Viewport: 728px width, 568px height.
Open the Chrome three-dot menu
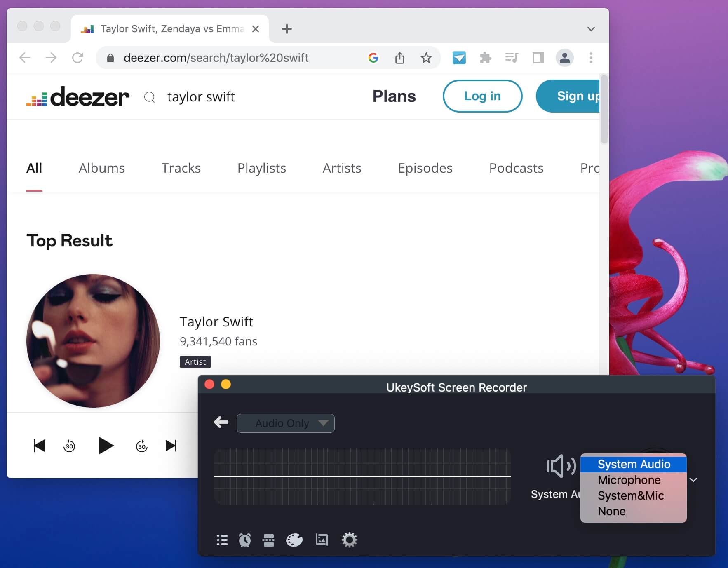[591, 58]
